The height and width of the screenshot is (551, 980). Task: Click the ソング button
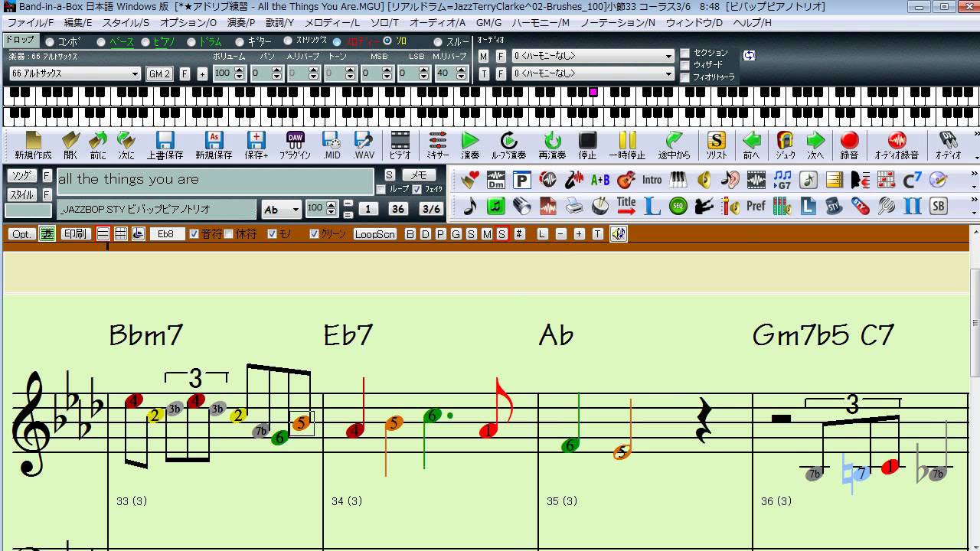point(22,176)
